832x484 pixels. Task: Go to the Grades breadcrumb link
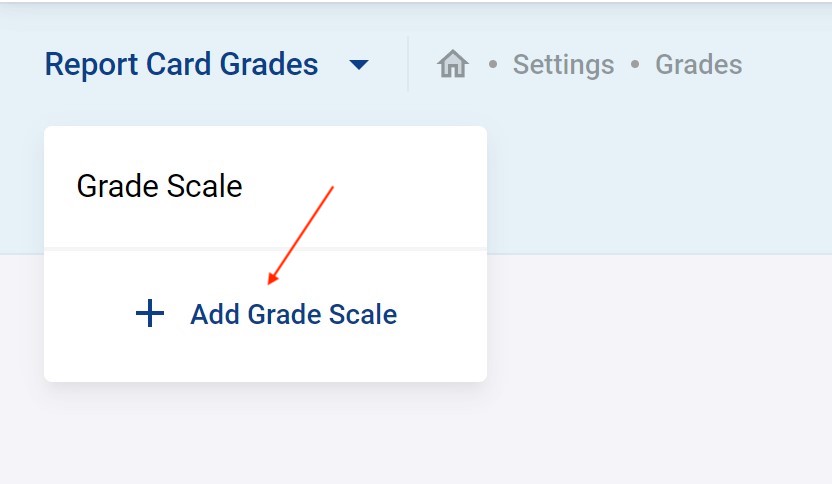698,65
